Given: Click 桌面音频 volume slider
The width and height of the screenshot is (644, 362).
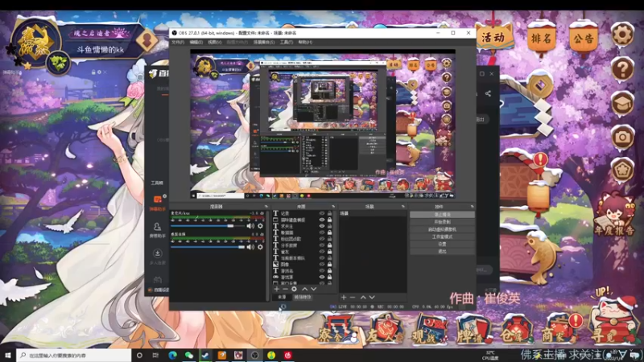Looking at the screenshot, I should tap(208, 247).
